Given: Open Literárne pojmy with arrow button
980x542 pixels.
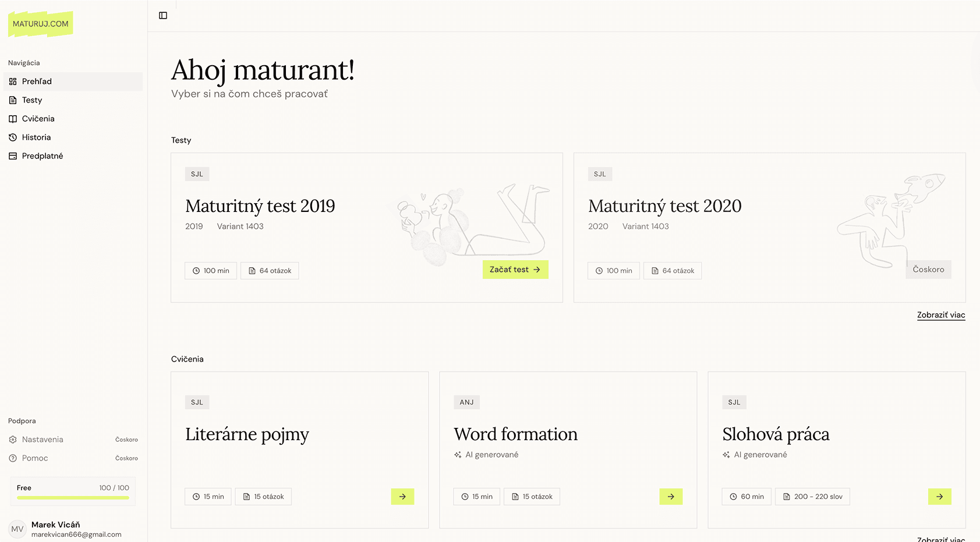Looking at the screenshot, I should click(x=402, y=497).
